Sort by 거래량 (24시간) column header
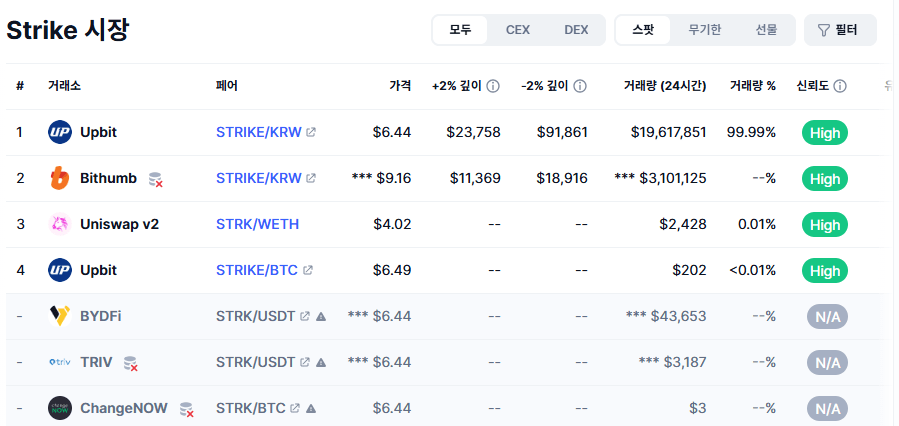The width and height of the screenshot is (899, 426). (665, 86)
